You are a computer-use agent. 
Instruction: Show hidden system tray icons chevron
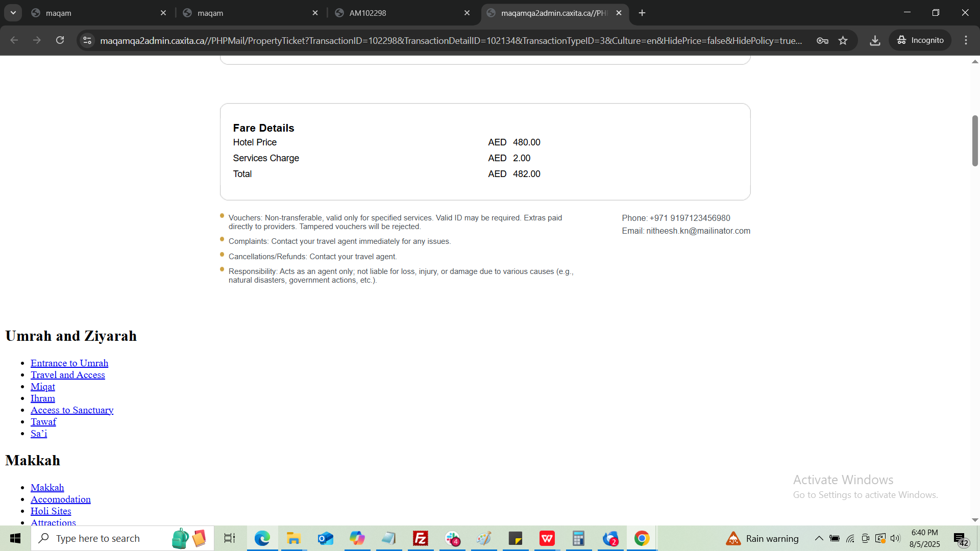[819, 538]
